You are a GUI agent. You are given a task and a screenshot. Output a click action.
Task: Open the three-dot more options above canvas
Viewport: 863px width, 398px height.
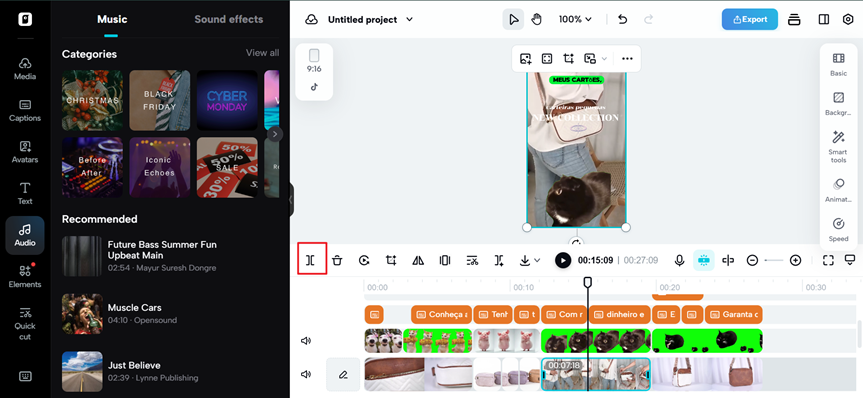pos(627,58)
